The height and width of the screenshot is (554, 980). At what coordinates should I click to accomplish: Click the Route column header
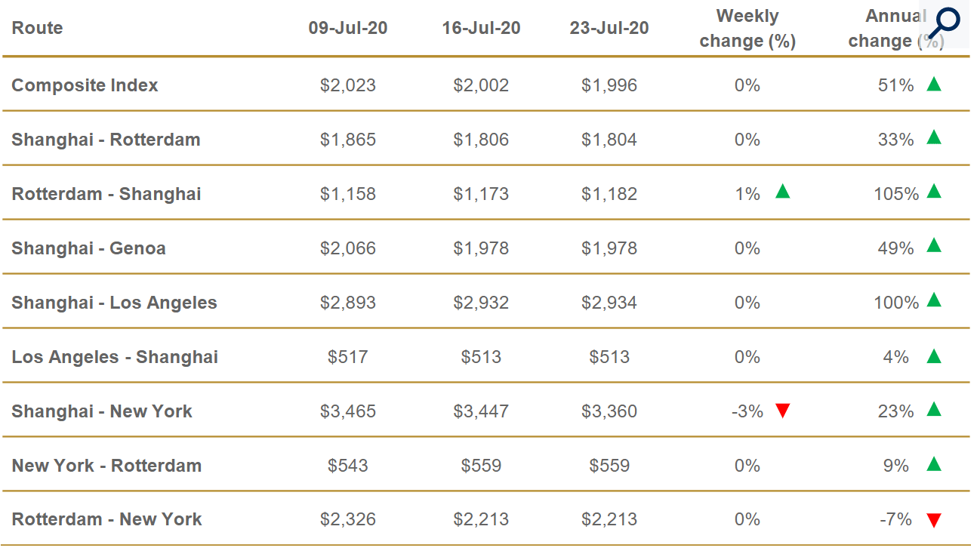(x=37, y=29)
